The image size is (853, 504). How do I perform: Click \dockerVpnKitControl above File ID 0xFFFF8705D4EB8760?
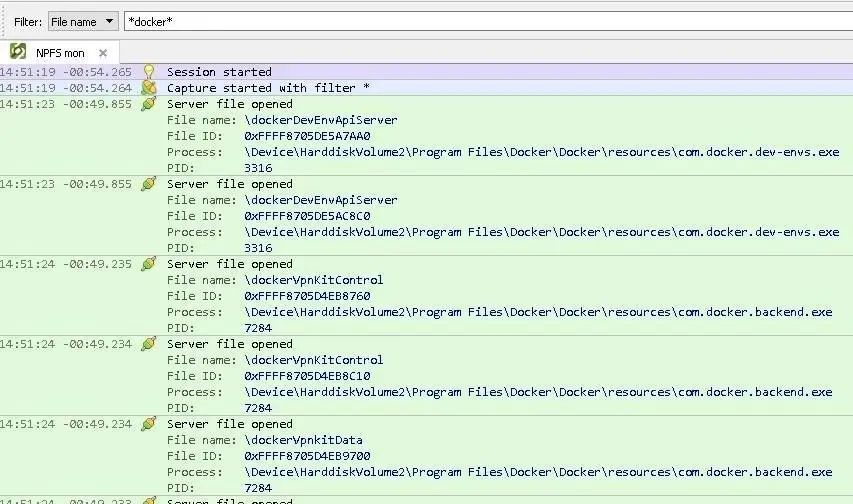pyautogui.click(x=314, y=280)
